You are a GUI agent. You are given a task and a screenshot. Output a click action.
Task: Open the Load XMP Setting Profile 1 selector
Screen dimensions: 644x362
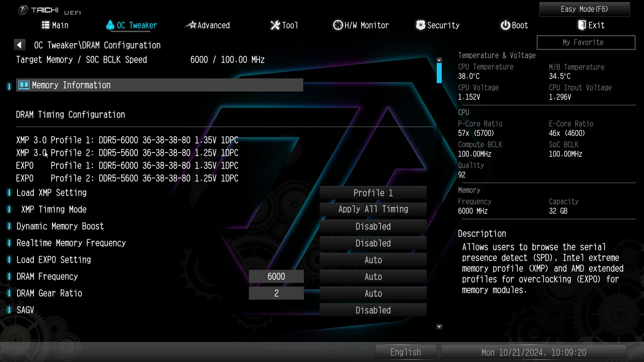pos(373,193)
